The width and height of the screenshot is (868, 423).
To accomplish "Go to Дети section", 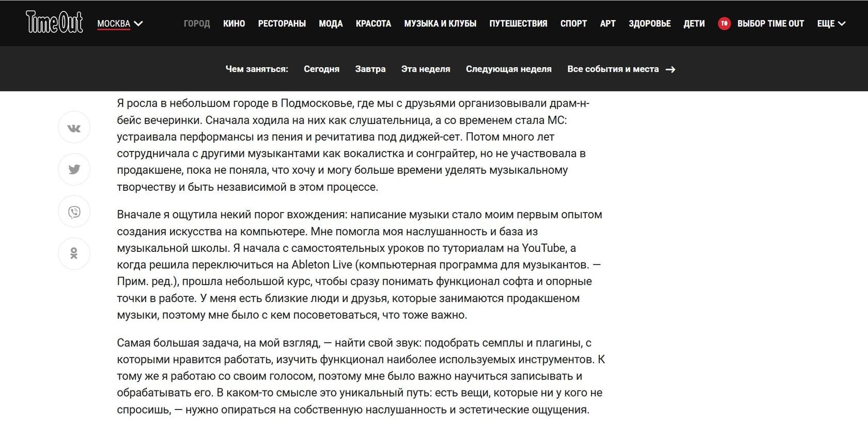I will (694, 23).
